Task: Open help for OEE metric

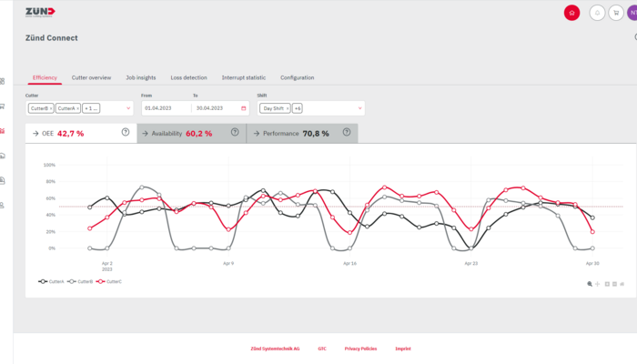Action: [x=126, y=132]
